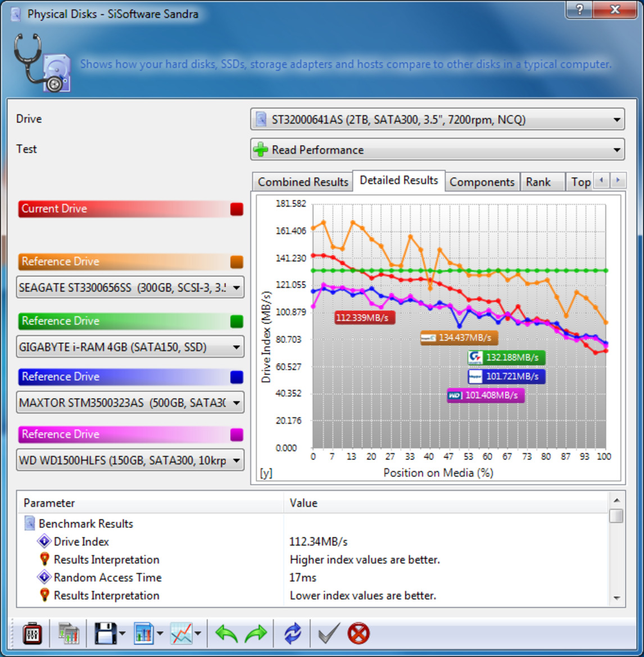Viewport: 644px width, 657px height.
Task: Open the MAXTOR STM3500323AS reference dropdown
Action: 130,403
